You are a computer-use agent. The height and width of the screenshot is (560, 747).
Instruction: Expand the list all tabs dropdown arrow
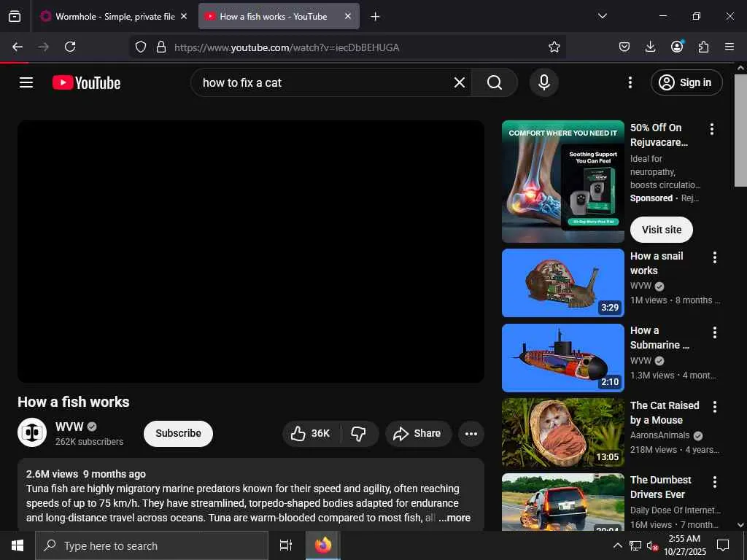(603, 16)
